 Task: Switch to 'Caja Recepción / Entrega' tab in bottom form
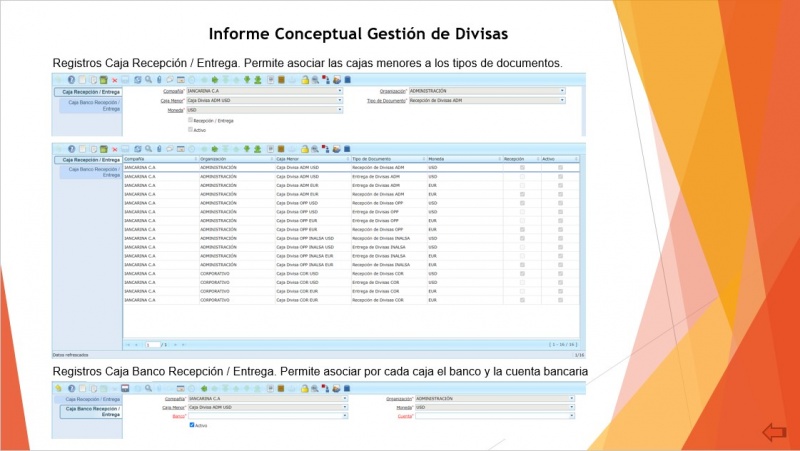88,398
